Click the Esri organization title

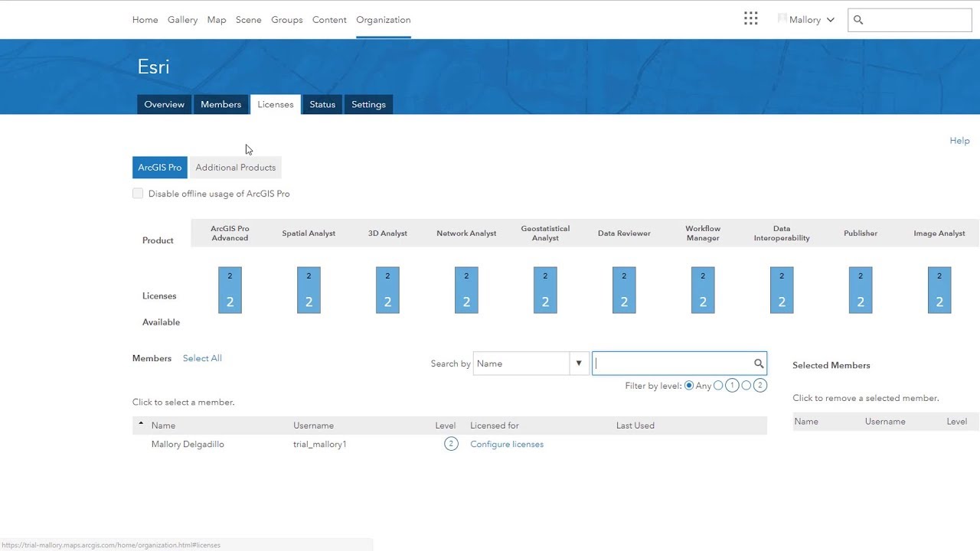coord(154,67)
